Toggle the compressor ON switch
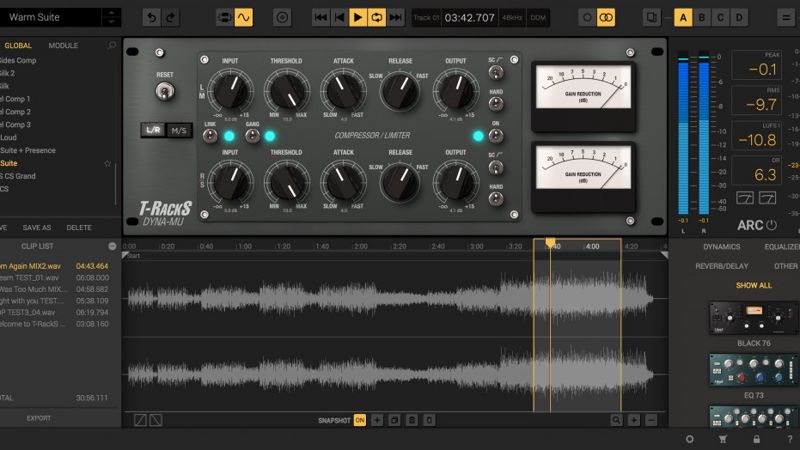800x450 pixels. [x=495, y=136]
